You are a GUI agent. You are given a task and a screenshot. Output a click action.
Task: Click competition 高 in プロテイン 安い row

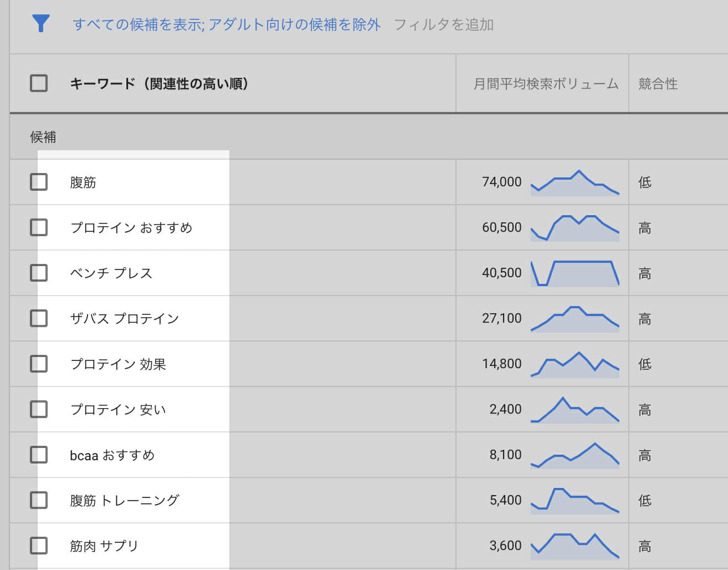[645, 410]
